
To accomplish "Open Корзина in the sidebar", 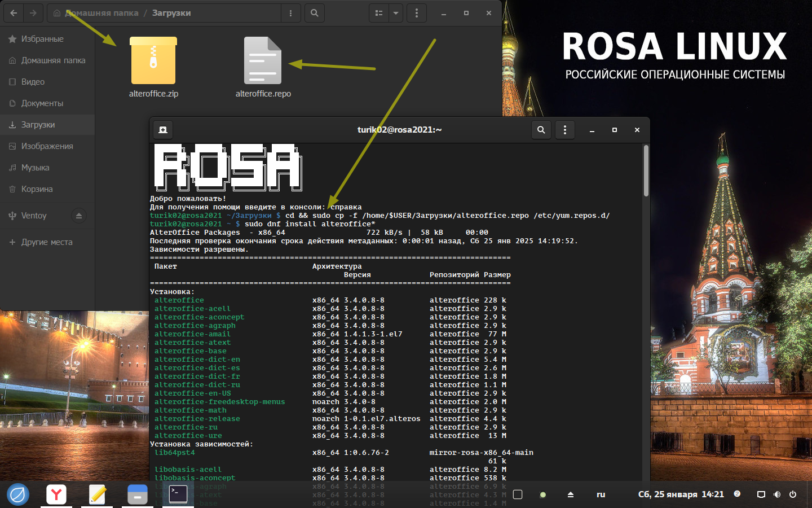I will tap(37, 189).
